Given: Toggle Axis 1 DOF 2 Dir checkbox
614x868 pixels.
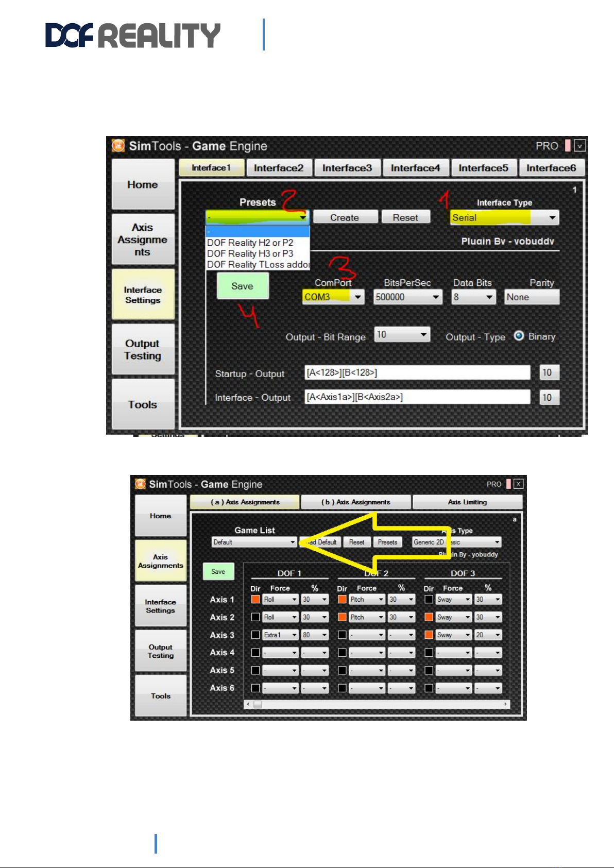Looking at the screenshot, I should click(342, 600).
